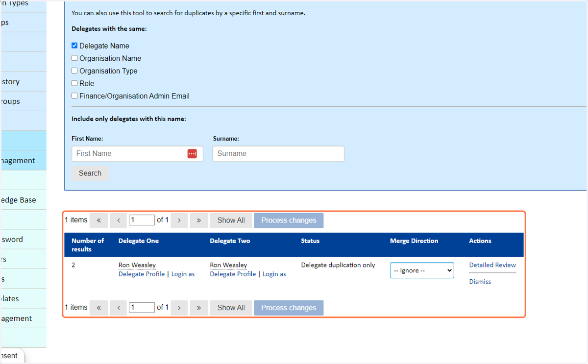Open Delegate Profile for Delegate Two

click(233, 274)
